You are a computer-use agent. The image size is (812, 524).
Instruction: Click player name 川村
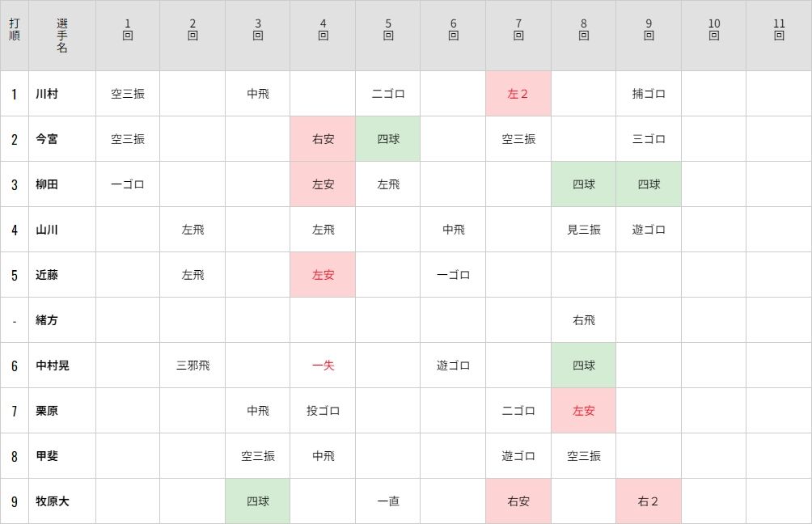click(x=47, y=94)
